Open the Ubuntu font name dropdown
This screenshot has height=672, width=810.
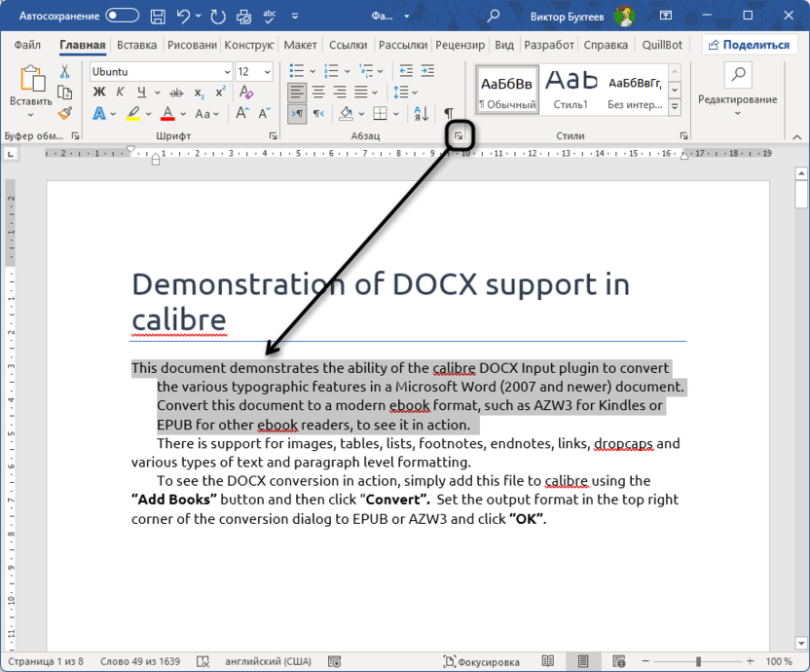pos(226,72)
